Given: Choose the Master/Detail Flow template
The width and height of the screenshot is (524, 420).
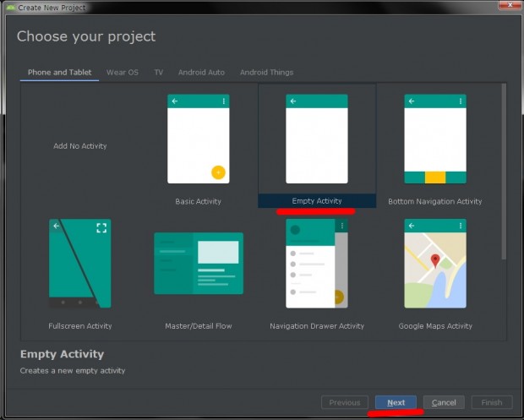Looking at the screenshot, I should pyautogui.click(x=198, y=264).
